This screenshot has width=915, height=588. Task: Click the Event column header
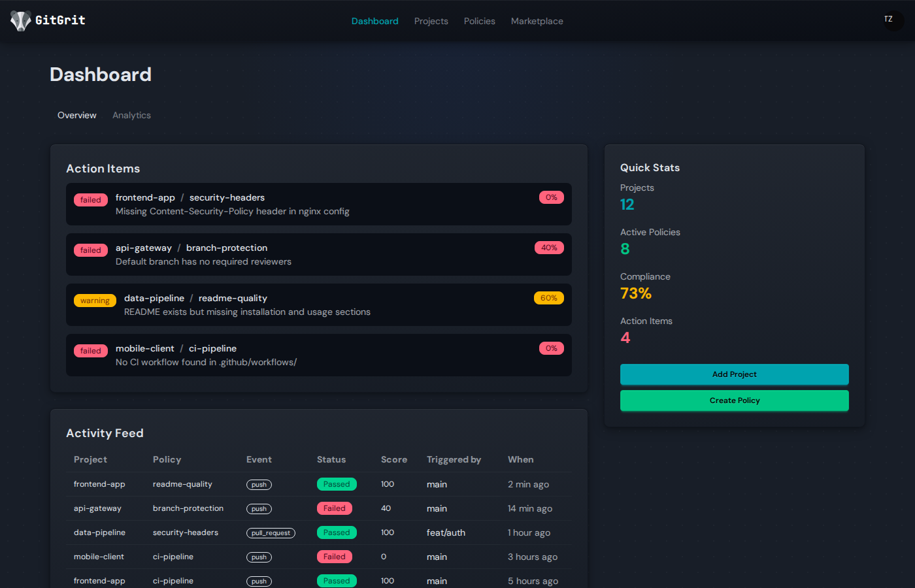[259, 459]
